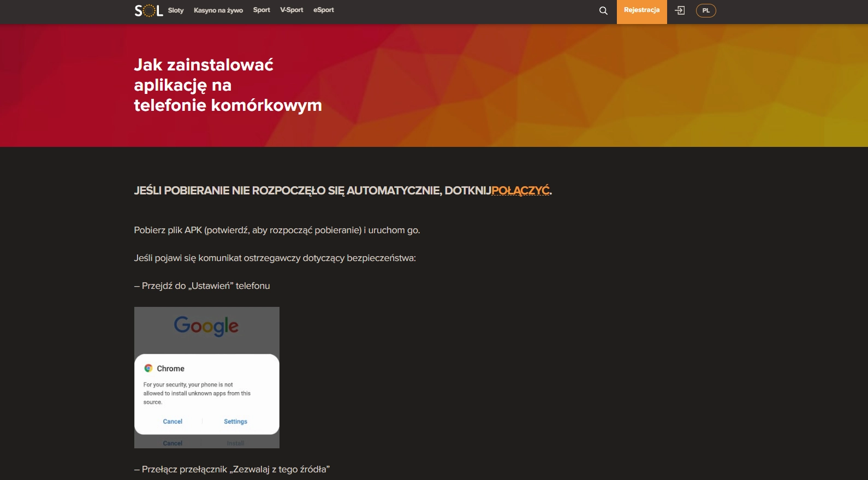Follow the POŁĄCZYĆ download link

(521, 191)
